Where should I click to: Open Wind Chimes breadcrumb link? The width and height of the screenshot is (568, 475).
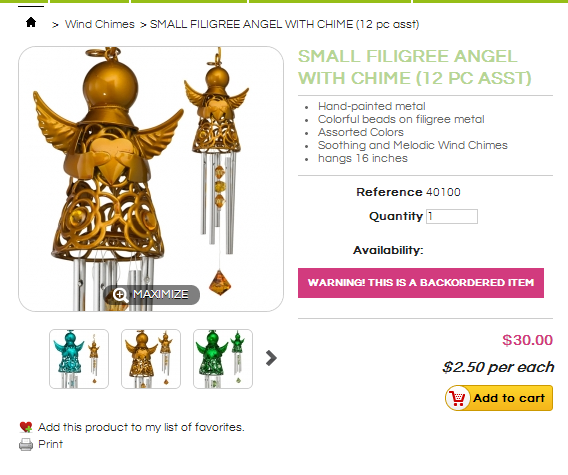coord(100,24)
